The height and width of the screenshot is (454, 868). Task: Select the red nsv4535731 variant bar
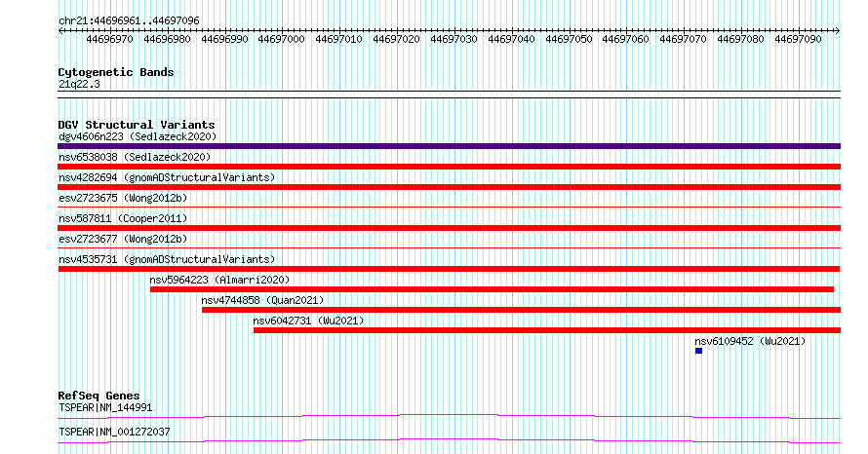coord(449,269)
